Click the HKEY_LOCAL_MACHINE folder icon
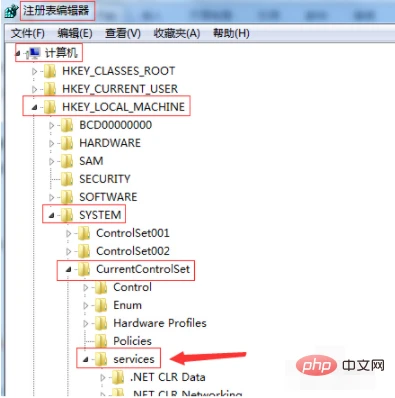 pyautogui.click(x=50, y=107)
